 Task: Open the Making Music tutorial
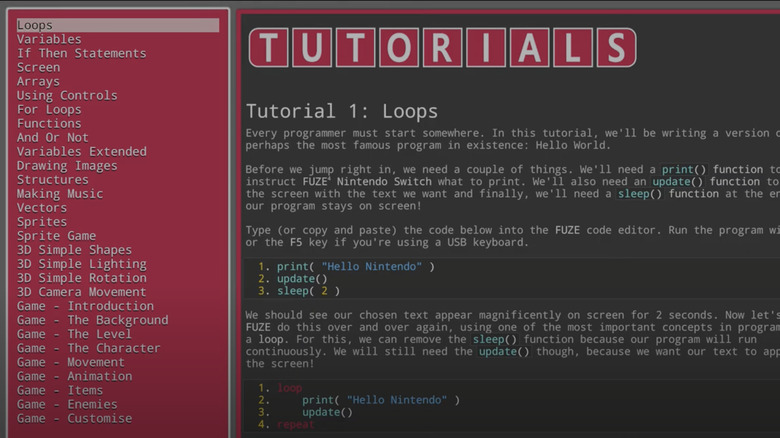click(x=60, y=193)
